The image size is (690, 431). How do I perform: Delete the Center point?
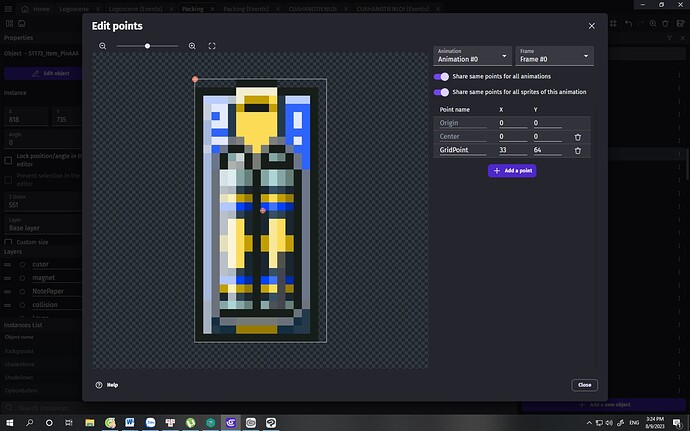(578, 137)
